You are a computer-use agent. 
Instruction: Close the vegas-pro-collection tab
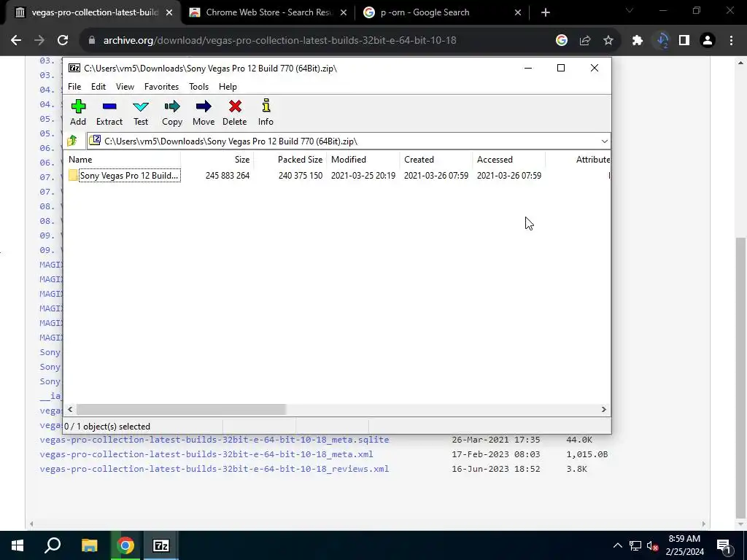click(169, 12)
